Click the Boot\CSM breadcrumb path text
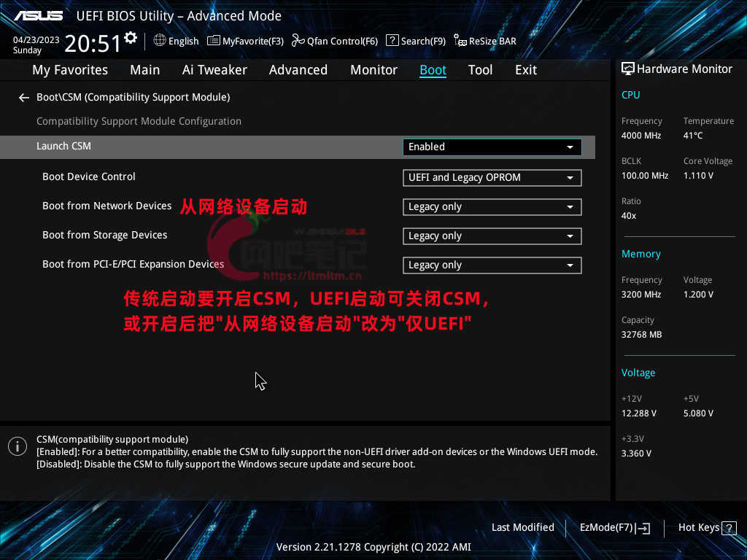Viewport: 747px width, 560px height. pos(133,97)
